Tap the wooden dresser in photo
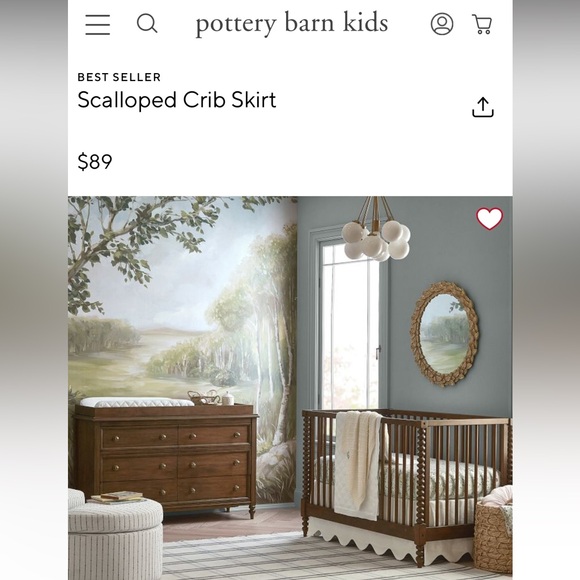The image size is (580, 580). [165, 459]
